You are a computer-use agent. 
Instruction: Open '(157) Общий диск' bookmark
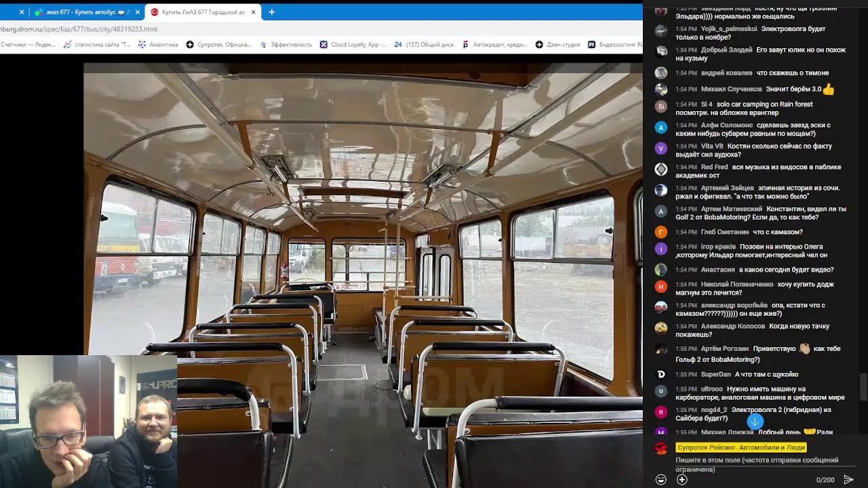point(424,45)
